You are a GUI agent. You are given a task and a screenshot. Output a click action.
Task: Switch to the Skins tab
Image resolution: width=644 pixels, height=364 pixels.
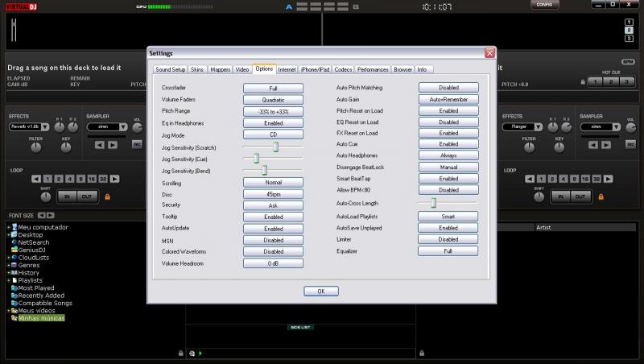[197, 69]
